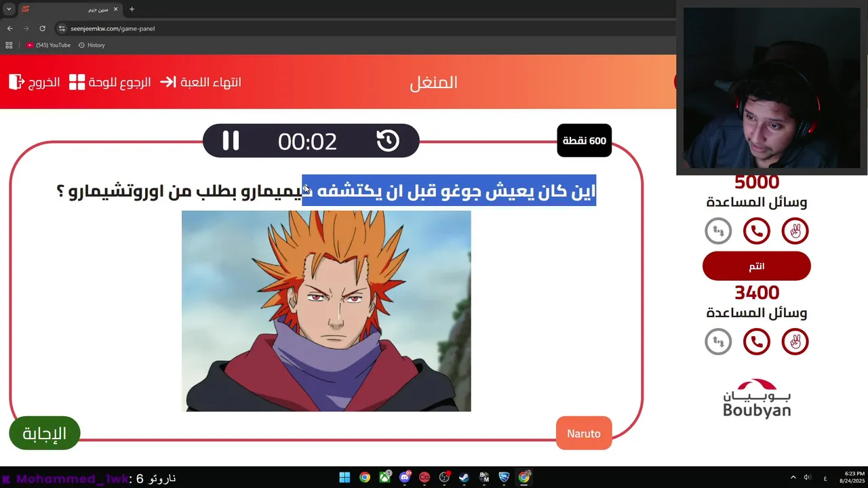Open the Windows Start menu
868x488 pixels.
pos(344,477)
